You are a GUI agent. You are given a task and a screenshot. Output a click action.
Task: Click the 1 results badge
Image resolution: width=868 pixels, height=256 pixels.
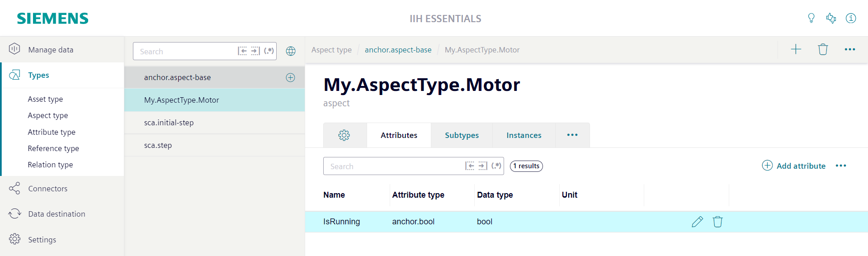pos(526,166)
